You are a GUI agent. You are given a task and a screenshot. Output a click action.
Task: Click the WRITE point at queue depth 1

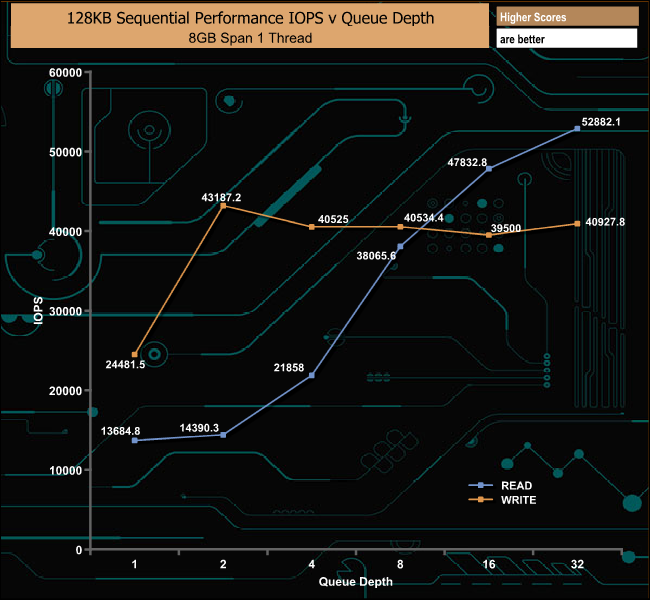point(135,355)
